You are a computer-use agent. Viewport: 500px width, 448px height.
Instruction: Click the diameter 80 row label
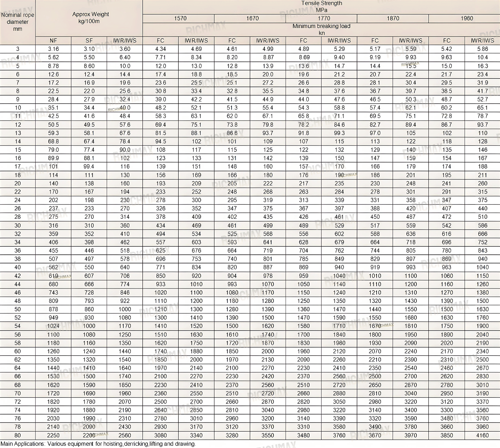point(18,435)
